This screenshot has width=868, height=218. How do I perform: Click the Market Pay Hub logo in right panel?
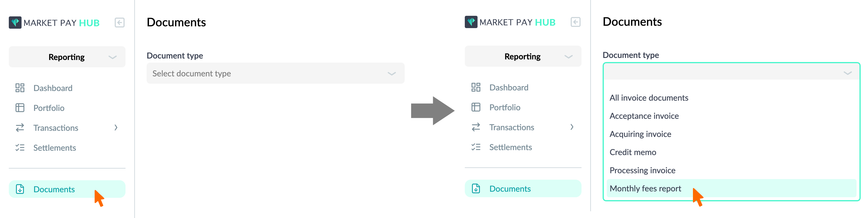pyautogui.click(x=510, y=22)
